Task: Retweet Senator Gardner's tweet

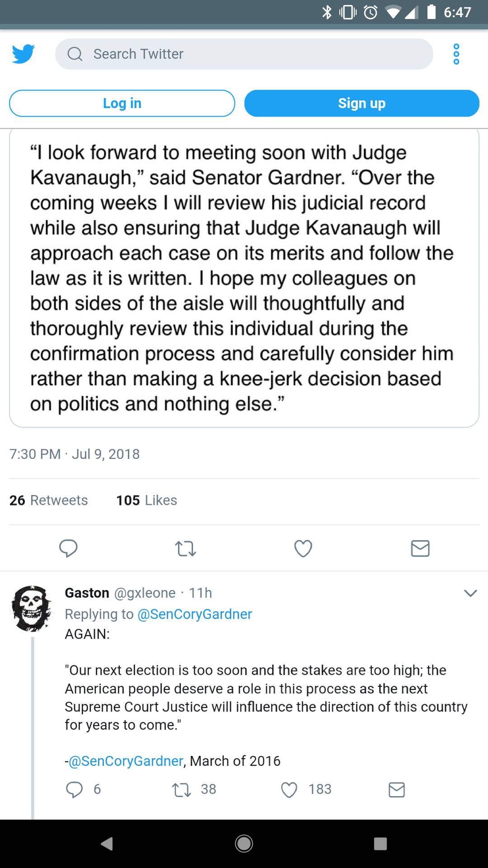Action: pos(185,548)
